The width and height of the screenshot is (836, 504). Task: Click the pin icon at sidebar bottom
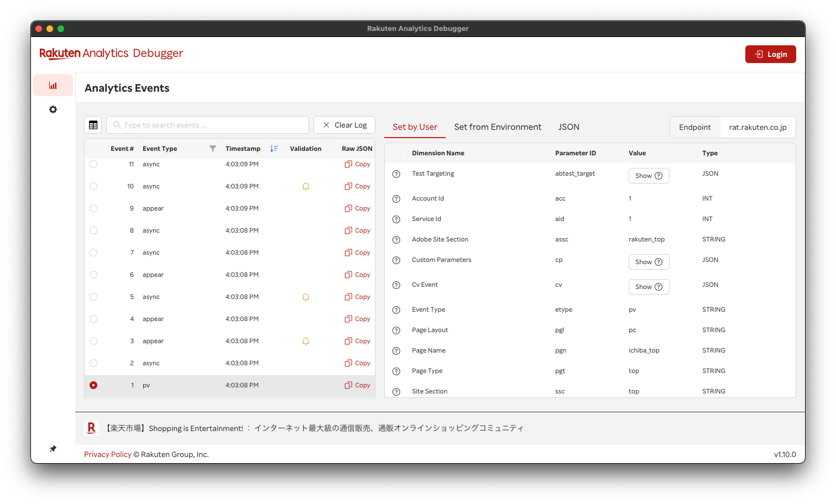[53, 449]
